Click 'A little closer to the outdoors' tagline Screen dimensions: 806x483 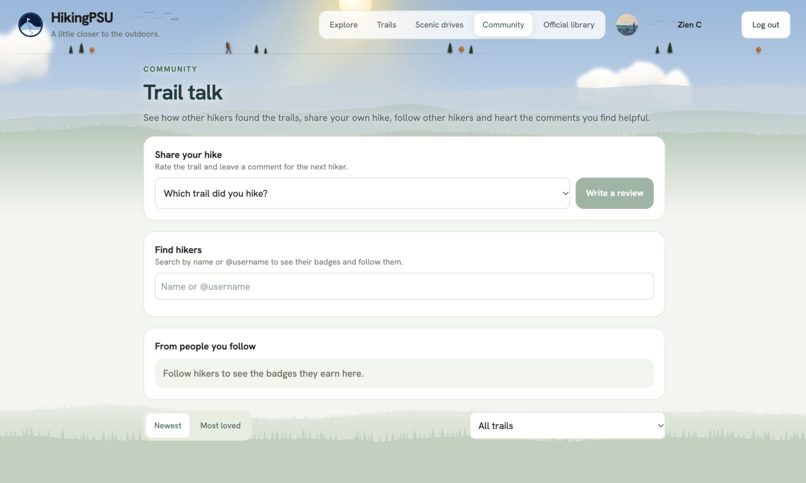[105, 34]
